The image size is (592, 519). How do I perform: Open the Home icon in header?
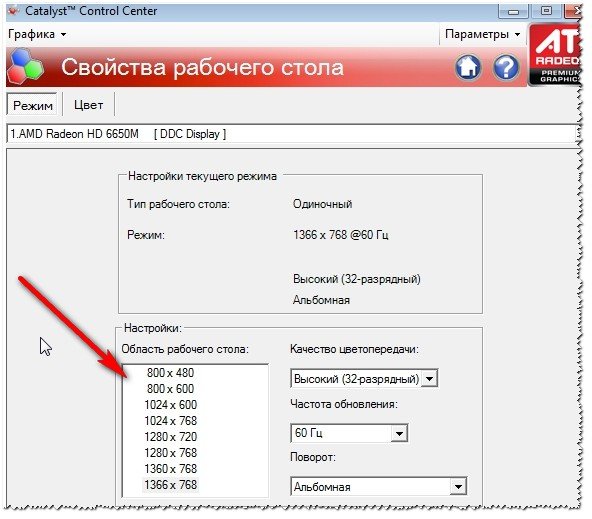pos(468,67)
